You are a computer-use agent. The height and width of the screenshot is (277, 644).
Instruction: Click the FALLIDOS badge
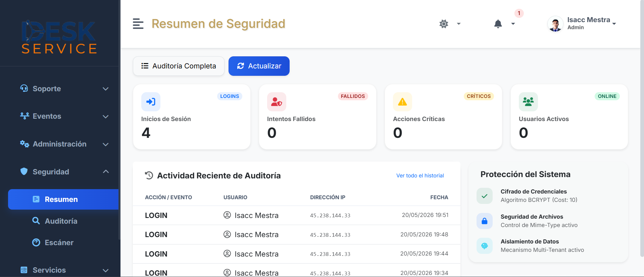tap(353, 96)
